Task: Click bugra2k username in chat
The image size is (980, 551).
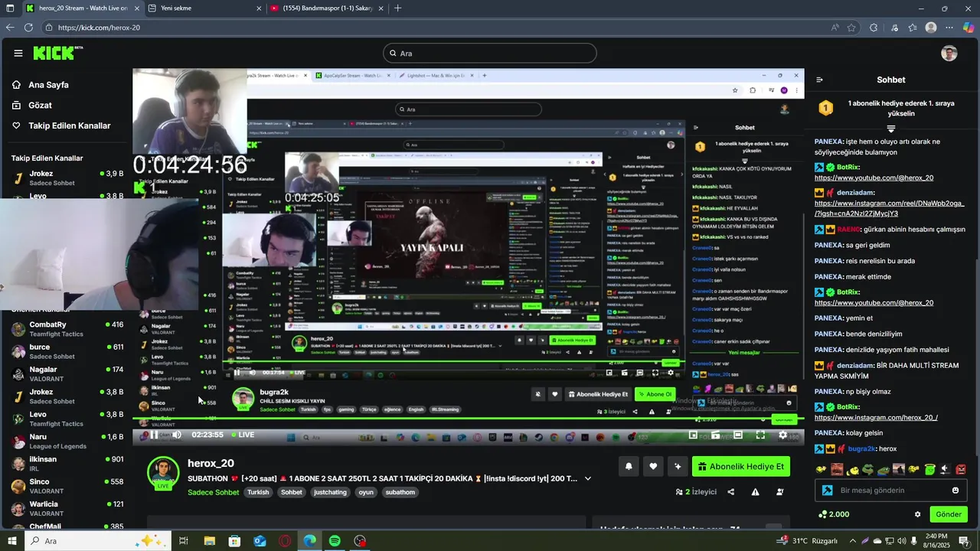Action: [861, 448]
